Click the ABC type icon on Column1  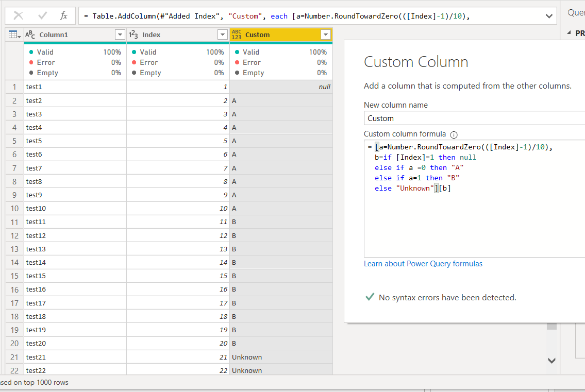[30, 35]
